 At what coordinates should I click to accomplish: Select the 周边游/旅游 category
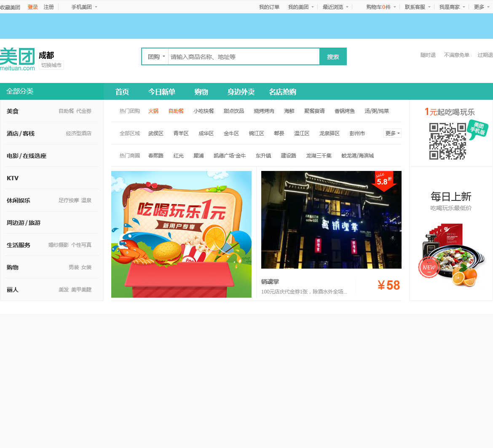pos(24,223)
